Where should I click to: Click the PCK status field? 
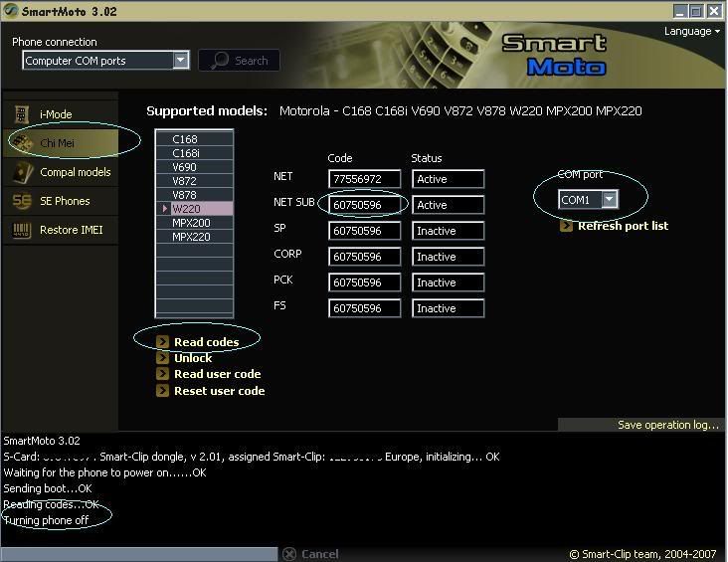[x=448, y=282]
